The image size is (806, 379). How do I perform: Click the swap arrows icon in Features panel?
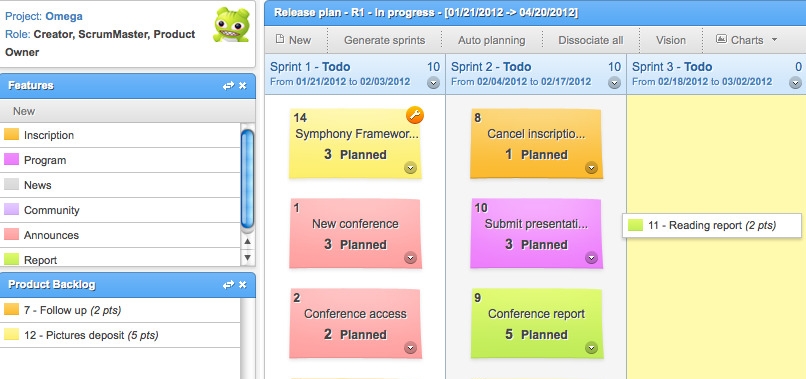pos(228,86)
